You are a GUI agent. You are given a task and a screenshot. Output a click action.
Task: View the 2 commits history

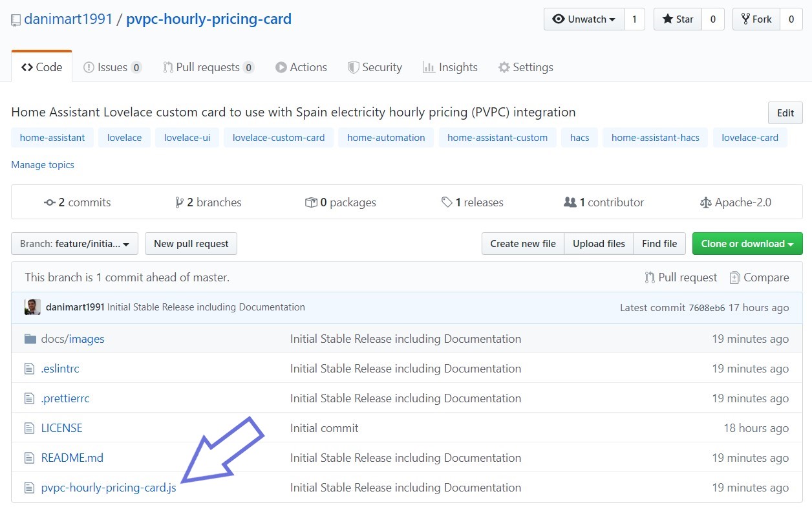click(x=78, y=202)
